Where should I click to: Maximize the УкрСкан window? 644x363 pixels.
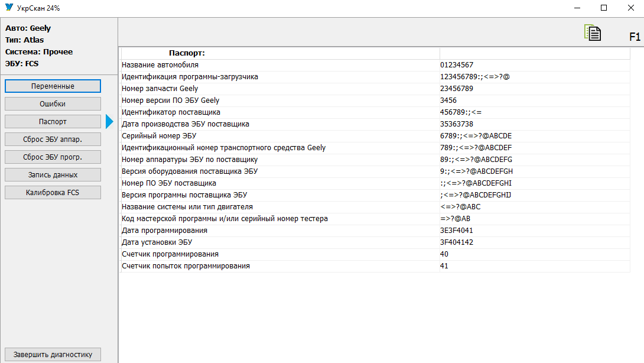[604, 8]
